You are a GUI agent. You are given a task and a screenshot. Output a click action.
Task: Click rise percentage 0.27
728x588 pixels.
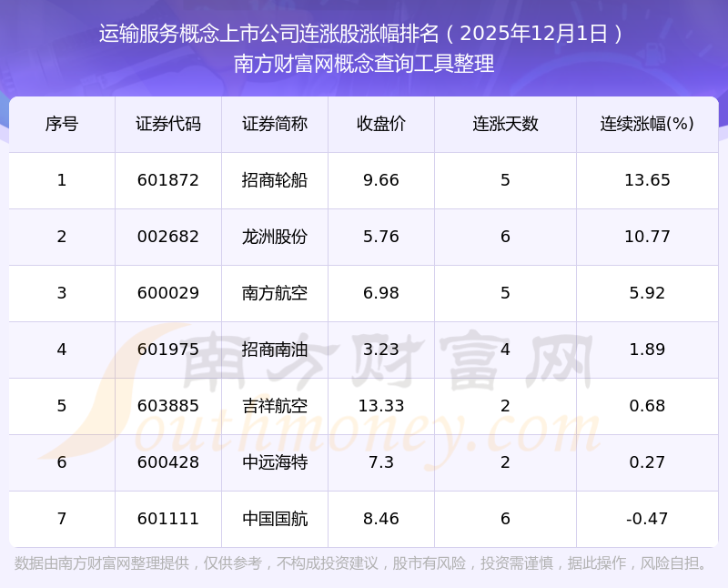(647, 462)
